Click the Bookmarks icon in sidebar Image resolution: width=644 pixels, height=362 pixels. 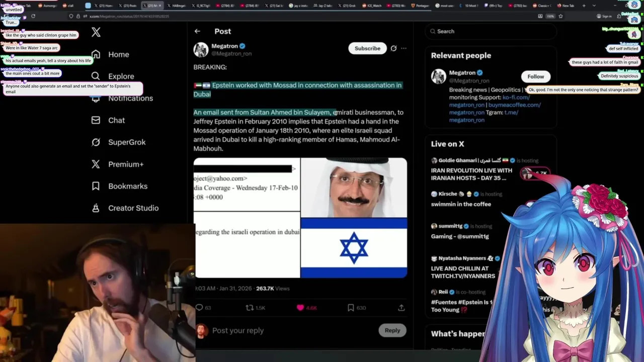tap(96, 186)
